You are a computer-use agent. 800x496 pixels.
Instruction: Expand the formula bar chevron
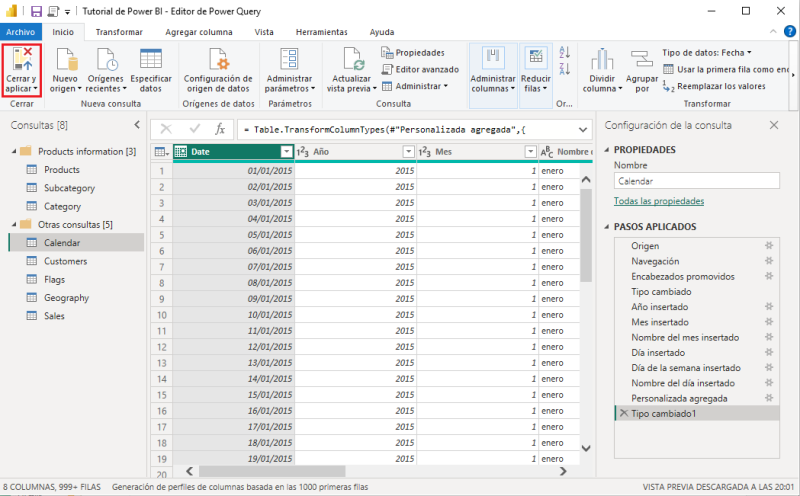(x=583, y=130)
